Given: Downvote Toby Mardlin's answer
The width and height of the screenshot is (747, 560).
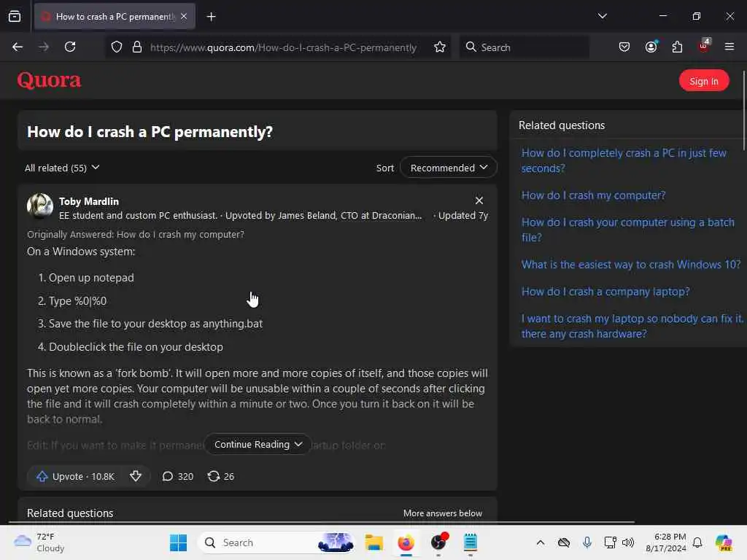Looking at the screenshot, I should (x=136, y=476).
